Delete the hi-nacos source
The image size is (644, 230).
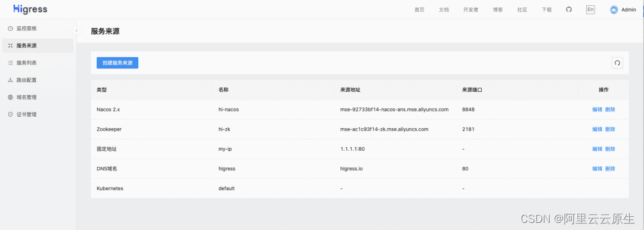click(x=611, y=110)
